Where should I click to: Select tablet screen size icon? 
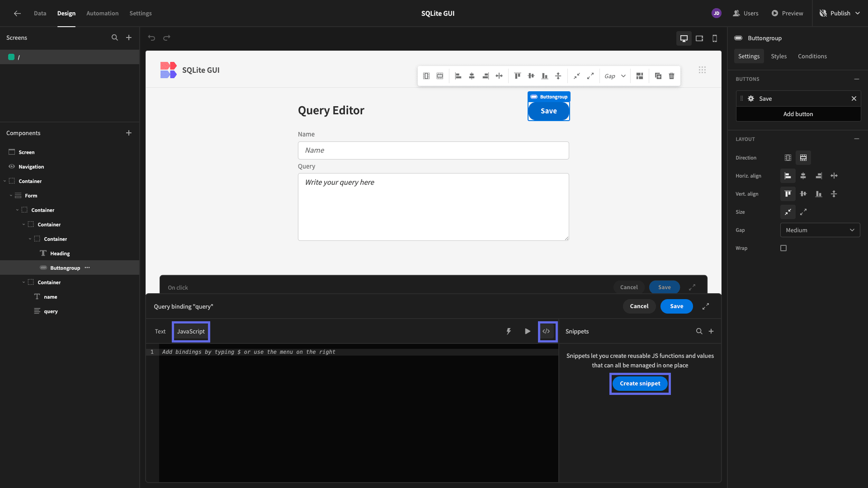click(699, 38)
